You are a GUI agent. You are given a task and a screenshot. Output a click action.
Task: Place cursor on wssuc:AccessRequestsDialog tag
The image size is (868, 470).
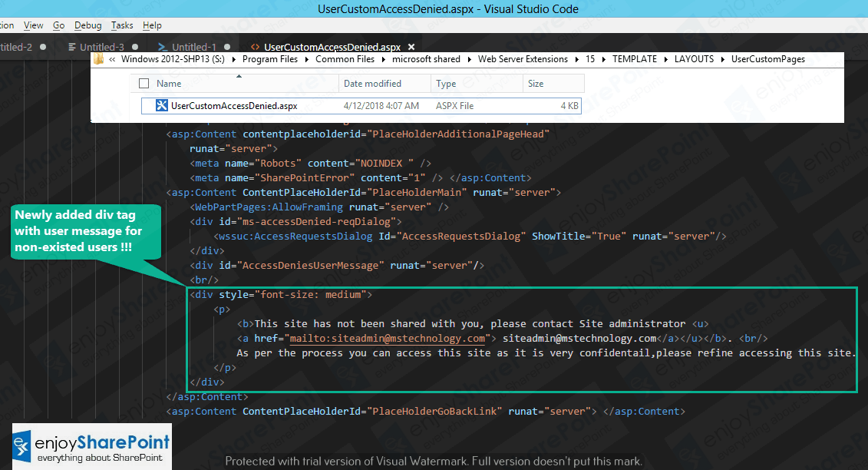coord(295,236)
